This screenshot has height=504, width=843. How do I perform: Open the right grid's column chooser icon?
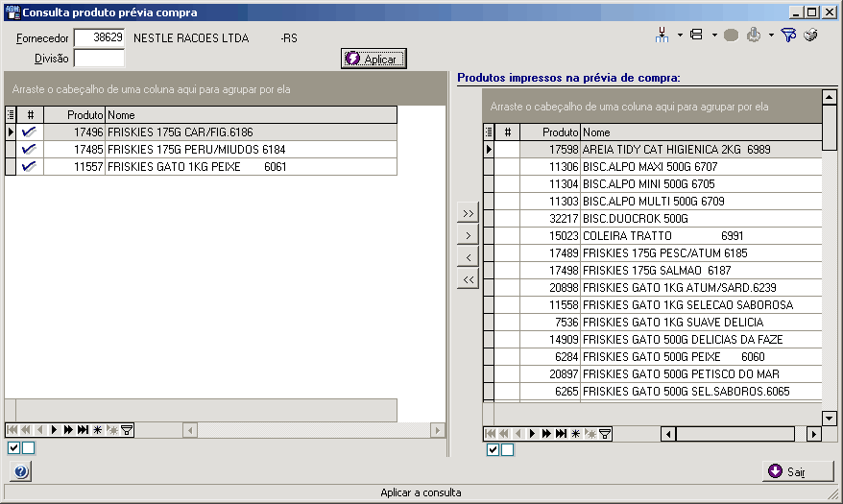pyautogui.click(x=489, y=132)
